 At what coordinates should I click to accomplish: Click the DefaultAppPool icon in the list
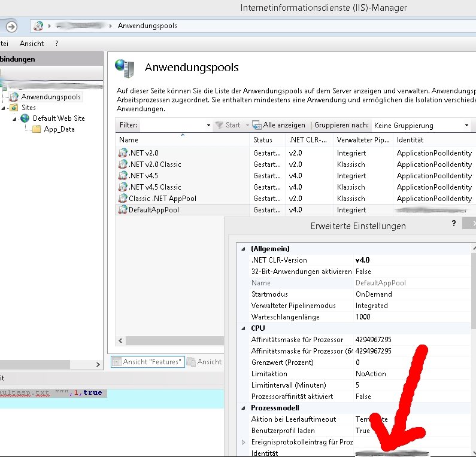coord(123,210)
